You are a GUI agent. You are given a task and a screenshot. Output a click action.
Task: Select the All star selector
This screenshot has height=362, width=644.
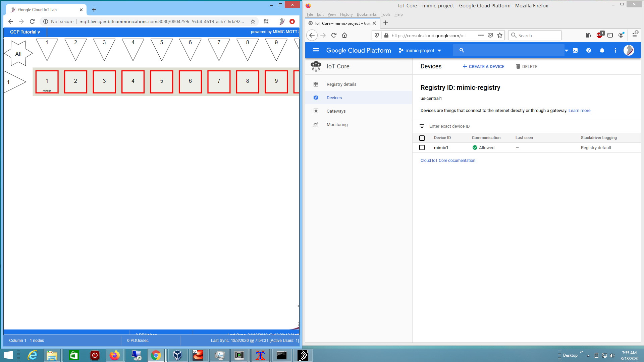point(18,54)
